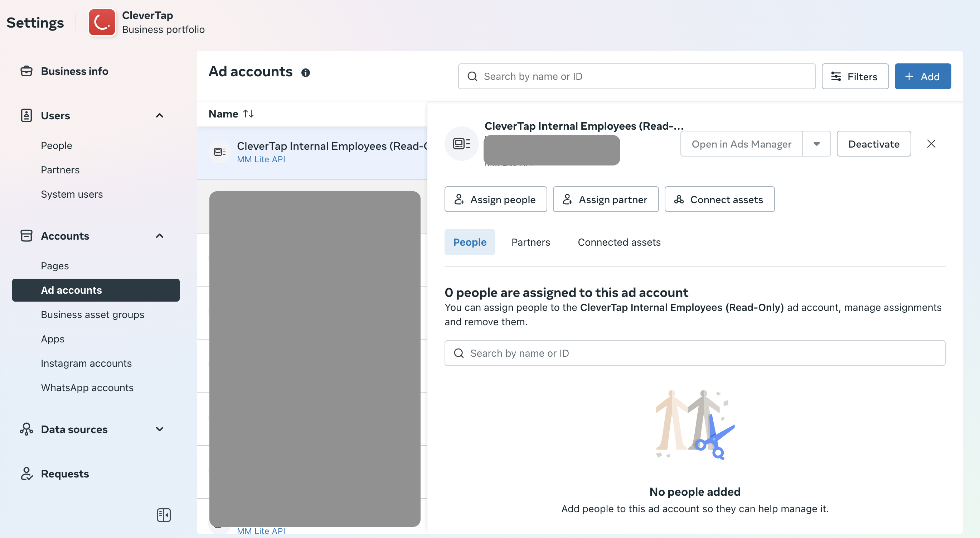This screenshot has width=980, height=538.
Task: Open the Ads Manager options dropdown arrow
Action: coord(817,144)
